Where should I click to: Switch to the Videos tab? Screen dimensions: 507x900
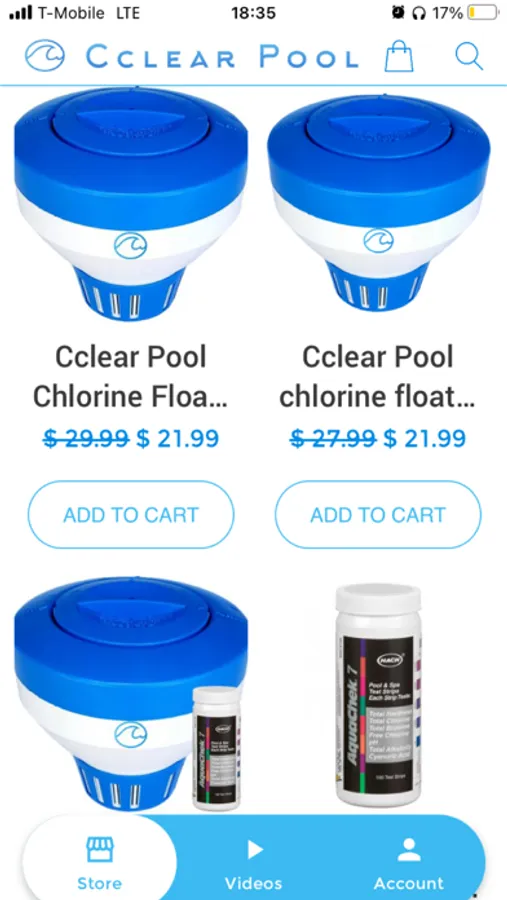(253, 858)
